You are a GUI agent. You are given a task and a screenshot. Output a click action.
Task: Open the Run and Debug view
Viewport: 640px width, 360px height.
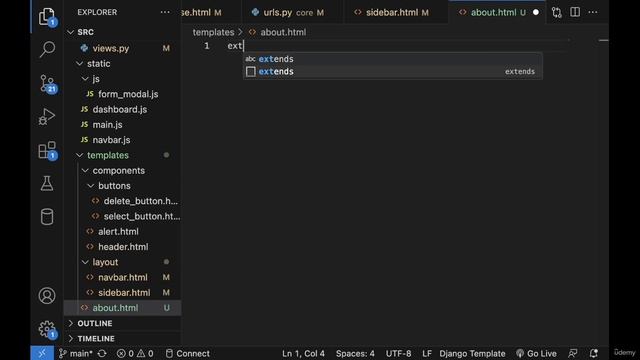[47, 117]
